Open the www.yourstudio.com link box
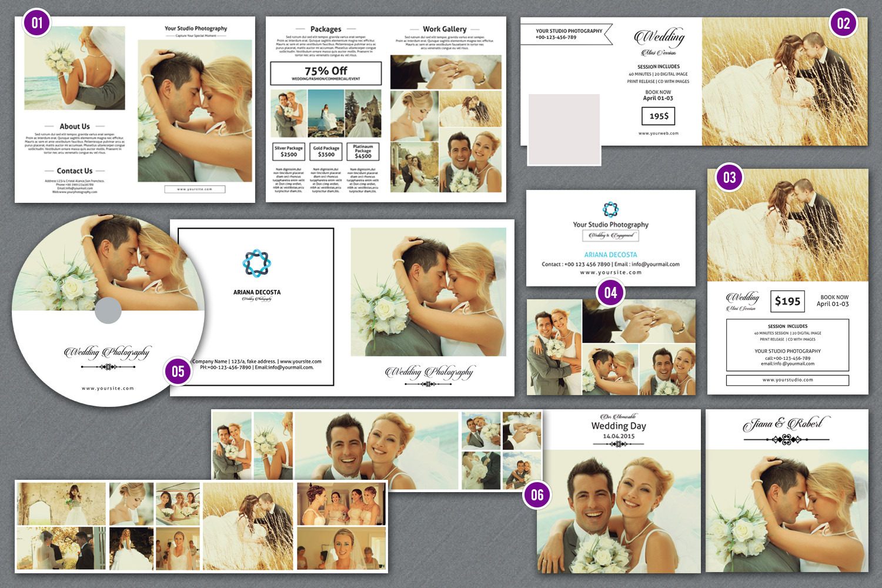Screen dimensions: 882x588 coord(787,380)
